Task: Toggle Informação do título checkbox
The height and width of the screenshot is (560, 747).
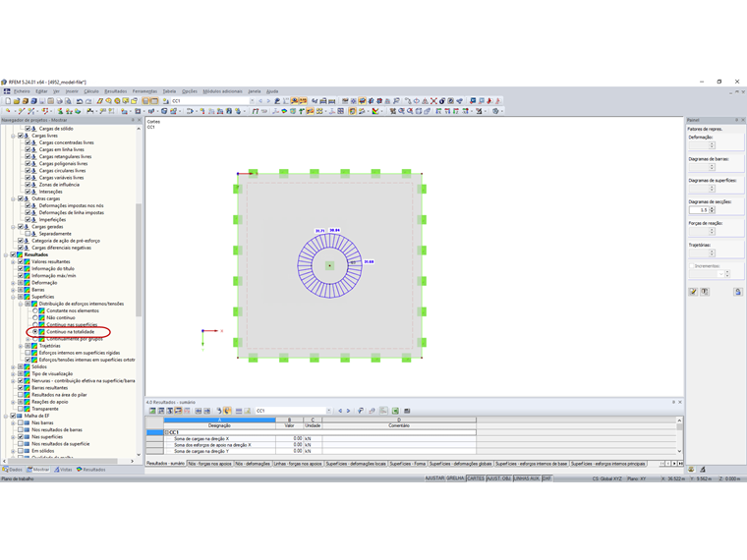Action: click(x=21, y=268)
